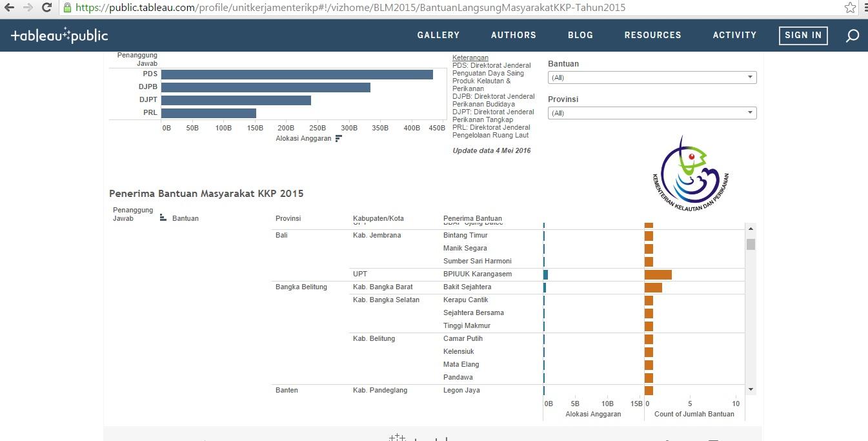Open the Gallery menu item
The height and width of the screenshot is (441, 868).
438,36
